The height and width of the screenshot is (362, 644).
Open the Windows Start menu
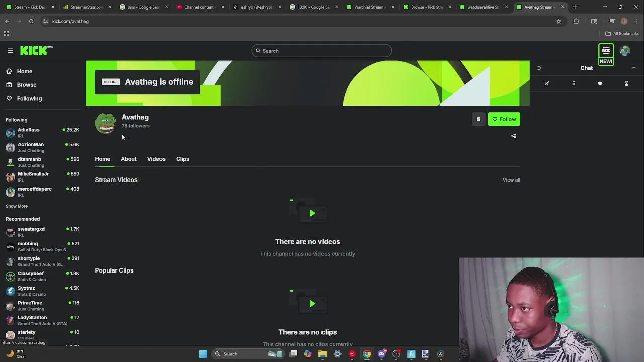(x=203, y=354)
